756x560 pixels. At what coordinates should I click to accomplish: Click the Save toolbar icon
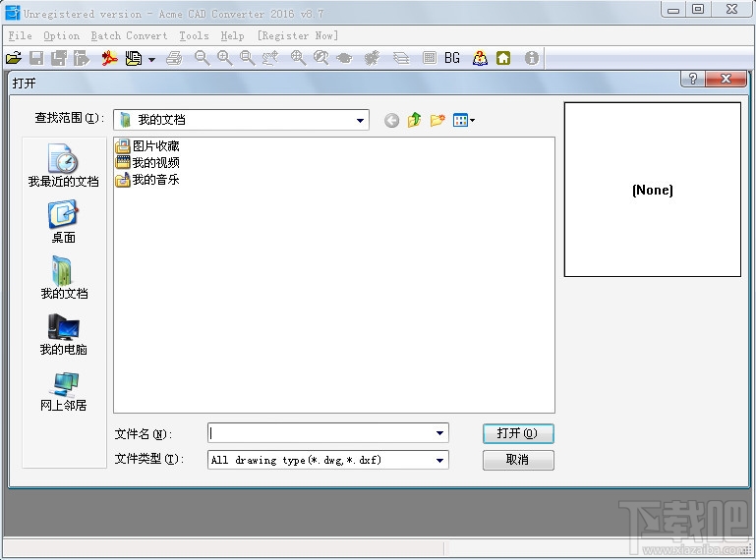pos(36,58)
